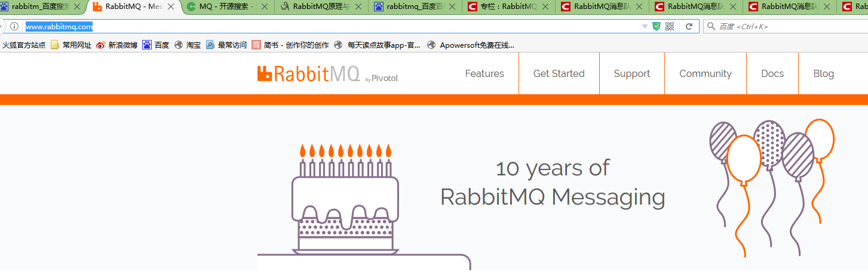Click the green shield security icon
The height and width of the screenshot is (275, 868).
pyautogui.click(x=657, y=26)
